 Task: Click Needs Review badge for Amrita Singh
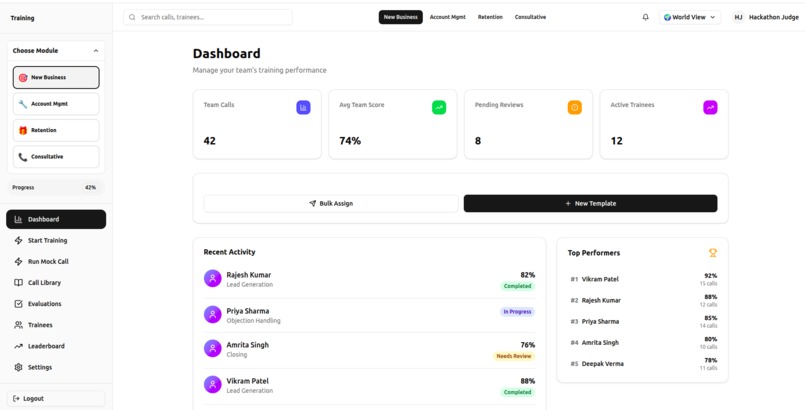click(514, 356)
